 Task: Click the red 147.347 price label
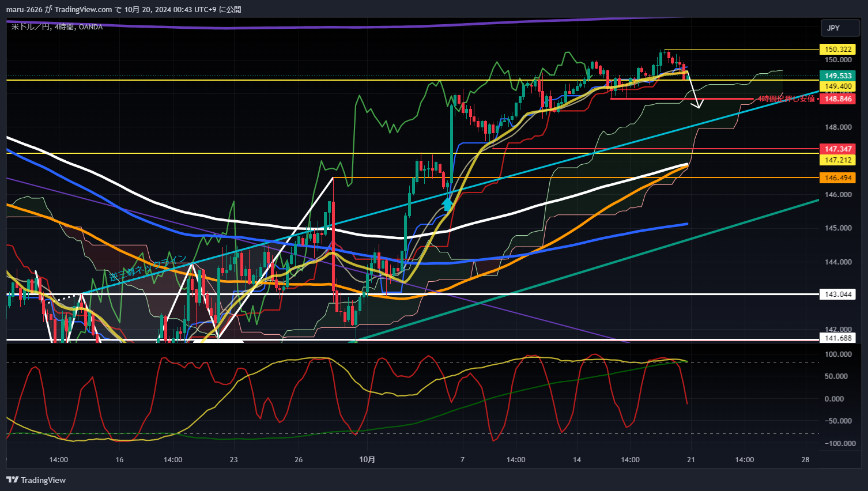tap(838, 149)
